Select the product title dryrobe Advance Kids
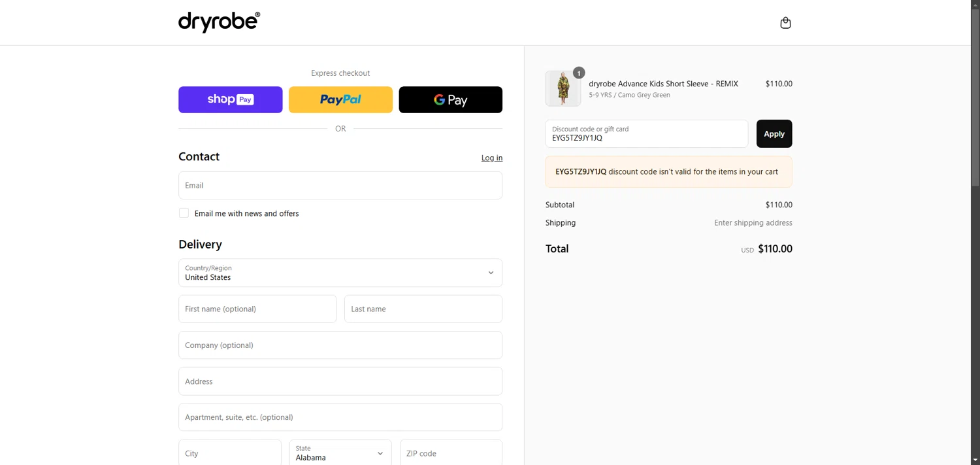Viewport: 980px width, 465px height. 663,84
